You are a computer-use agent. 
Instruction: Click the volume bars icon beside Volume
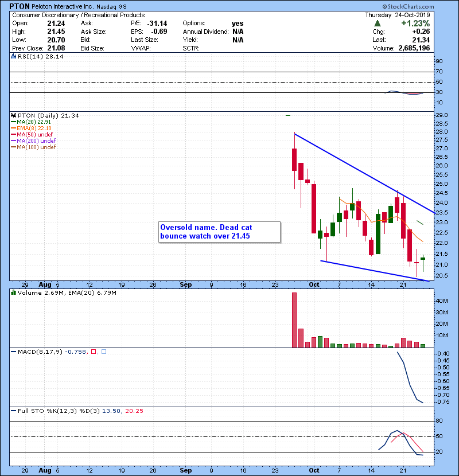(13, 292)
